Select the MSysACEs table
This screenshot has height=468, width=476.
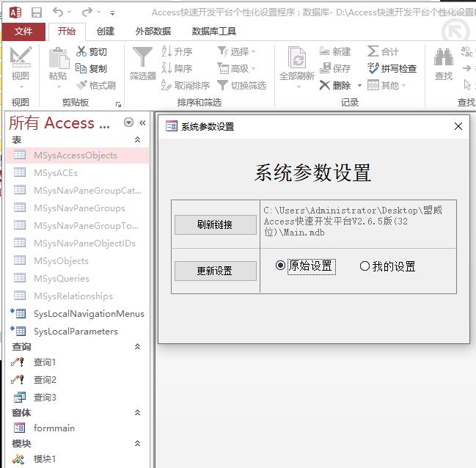[x=78, y=173]
